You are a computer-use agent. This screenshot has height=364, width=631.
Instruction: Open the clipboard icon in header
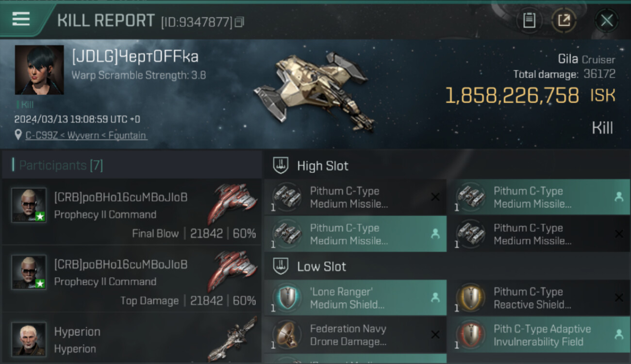529,20
